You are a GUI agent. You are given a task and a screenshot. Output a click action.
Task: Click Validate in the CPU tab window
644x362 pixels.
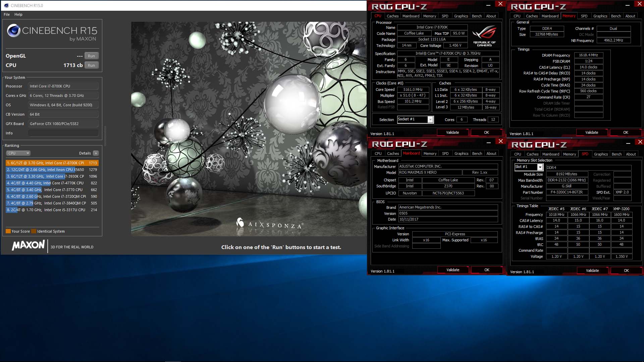452,132
